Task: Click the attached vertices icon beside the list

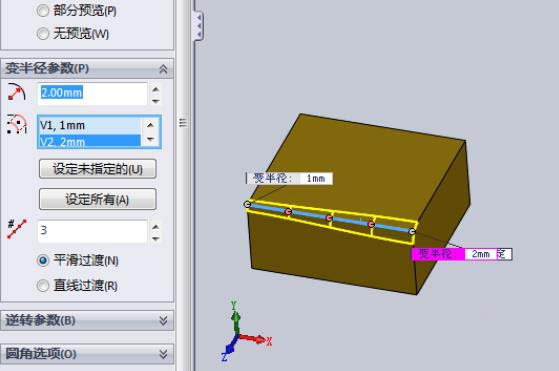Action: [x=17, y=124]
